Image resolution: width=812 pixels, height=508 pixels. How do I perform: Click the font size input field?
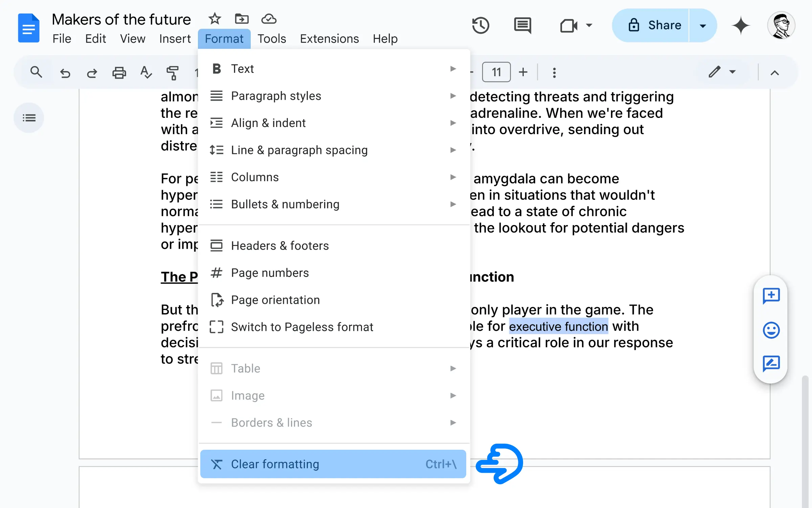(x=496, y=72)
